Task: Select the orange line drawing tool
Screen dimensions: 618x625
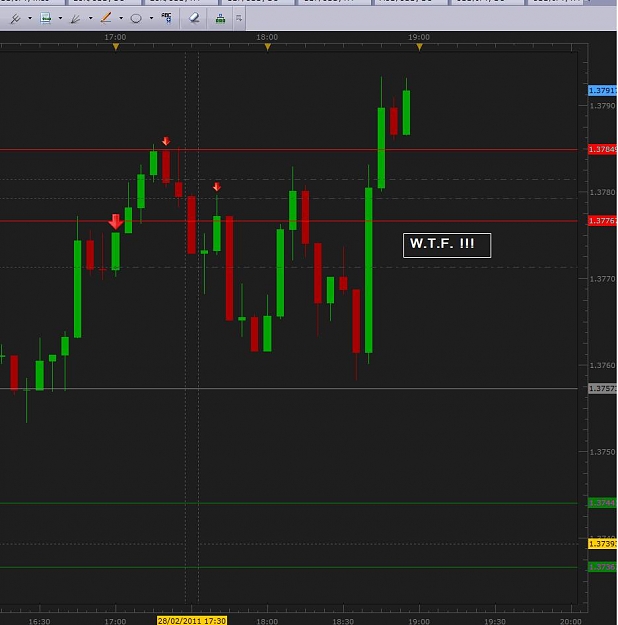Action: [x=106, y=18]
